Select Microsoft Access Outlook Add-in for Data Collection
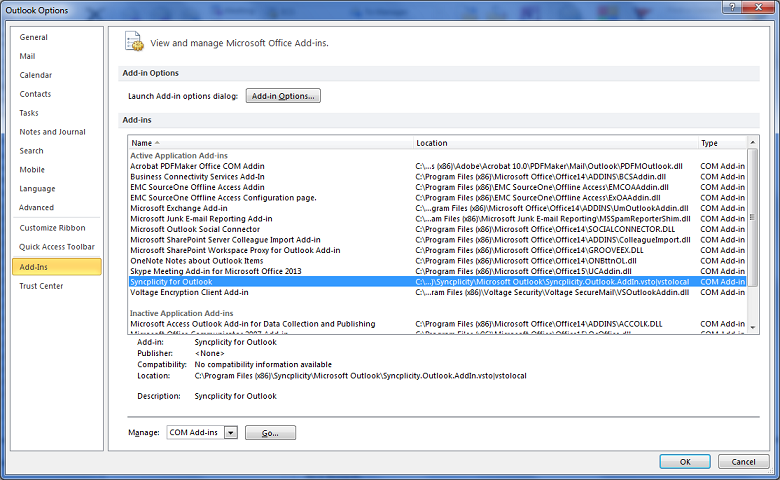Viewport: 780px width, 480px height. 438,324
